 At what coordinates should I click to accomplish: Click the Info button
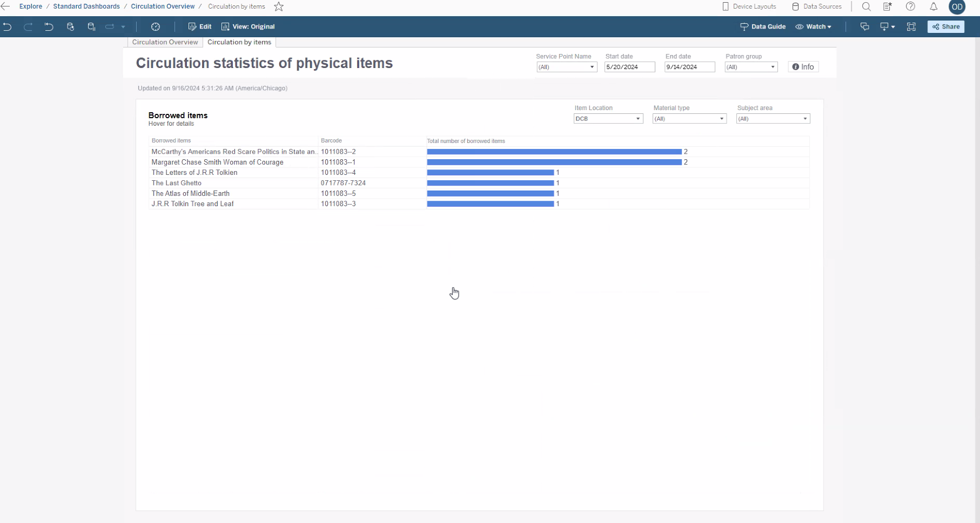coord(803,67)
